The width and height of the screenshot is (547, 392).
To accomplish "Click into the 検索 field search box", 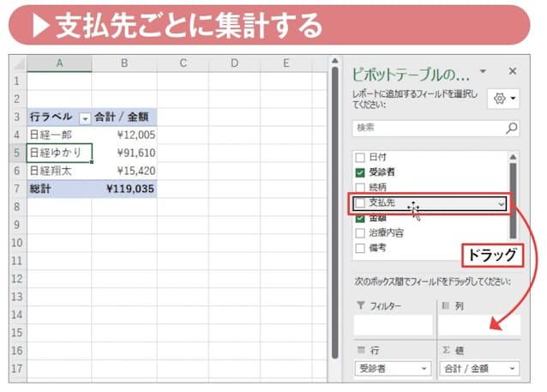I will pyautogui.click(x=436, y=128).
